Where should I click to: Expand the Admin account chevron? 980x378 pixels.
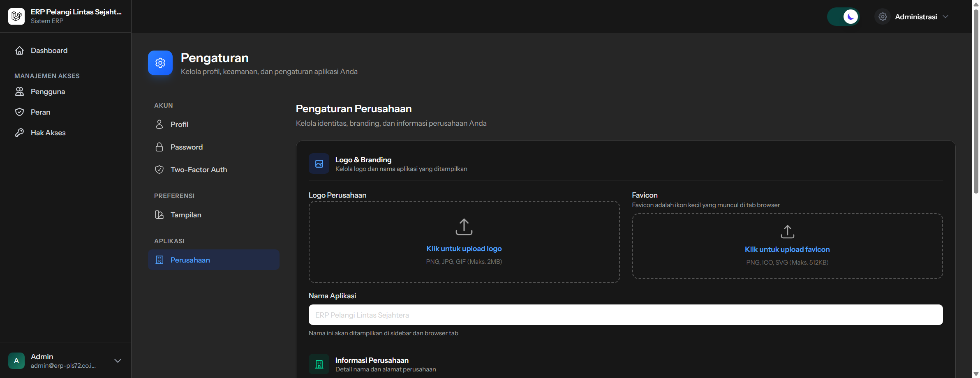(x=118, y=361)
